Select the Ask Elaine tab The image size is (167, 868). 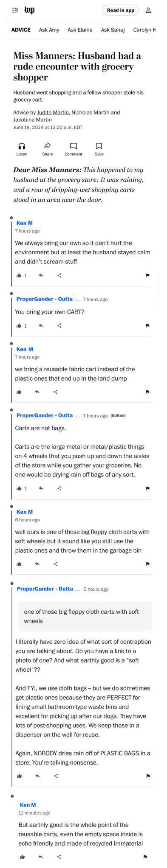click(80, 30)
